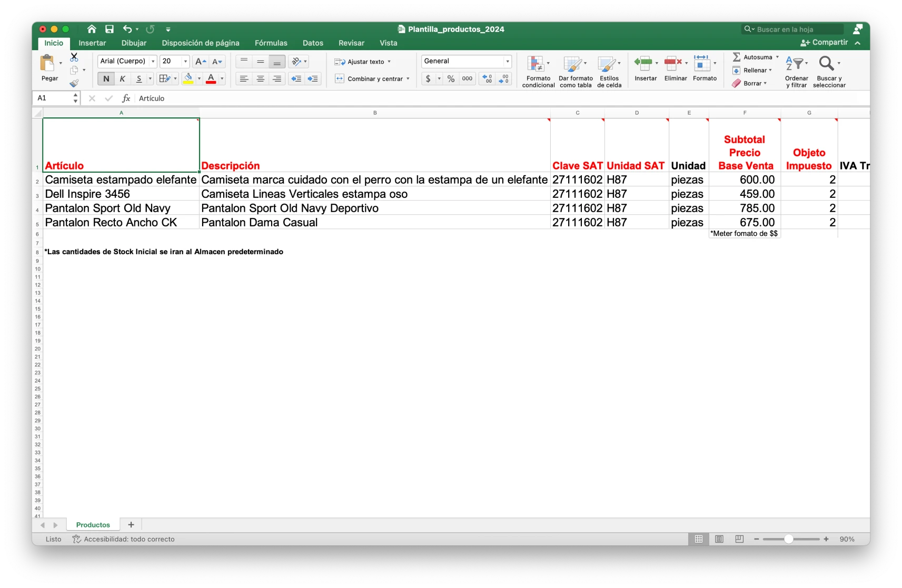Open Estilos de celda gallery

[609, 71]
